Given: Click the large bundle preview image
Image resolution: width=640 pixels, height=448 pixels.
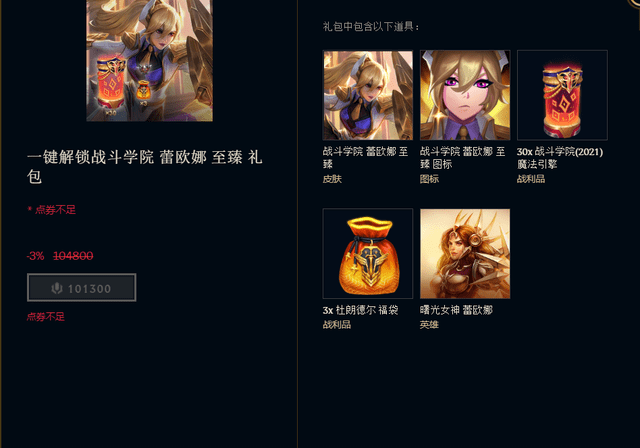Looking at the screenshot, I should [x=149, y=60].
